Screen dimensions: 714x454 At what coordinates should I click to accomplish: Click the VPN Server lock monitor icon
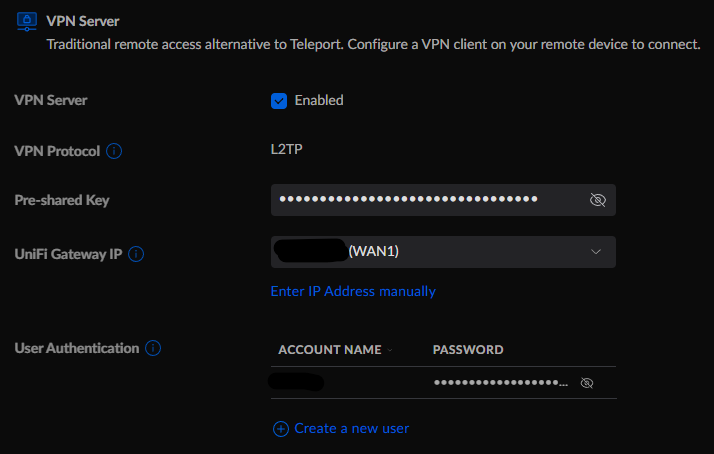(27, 21)
